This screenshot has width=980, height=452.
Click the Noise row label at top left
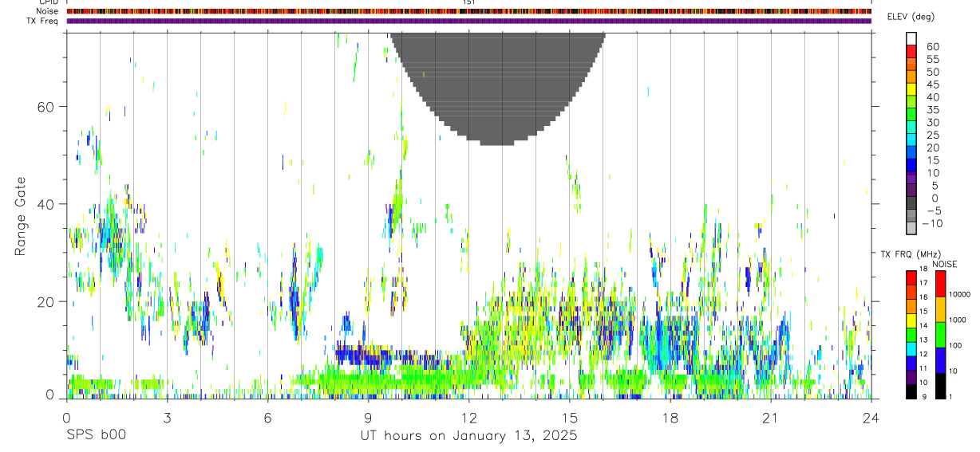tap(47, 11)
